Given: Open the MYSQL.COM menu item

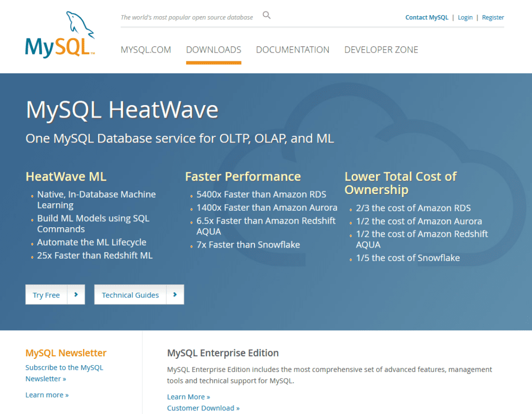Looking at the screenshot, I should point(146,50).
